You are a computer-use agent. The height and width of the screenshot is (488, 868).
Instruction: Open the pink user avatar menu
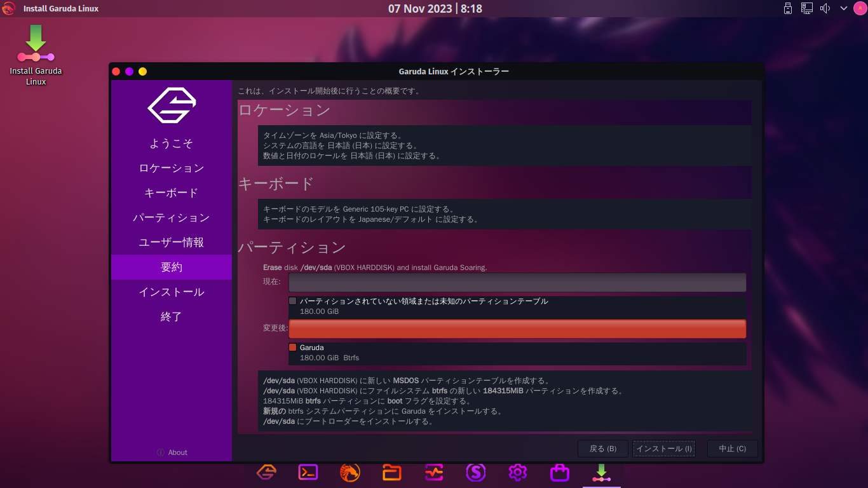860,8
